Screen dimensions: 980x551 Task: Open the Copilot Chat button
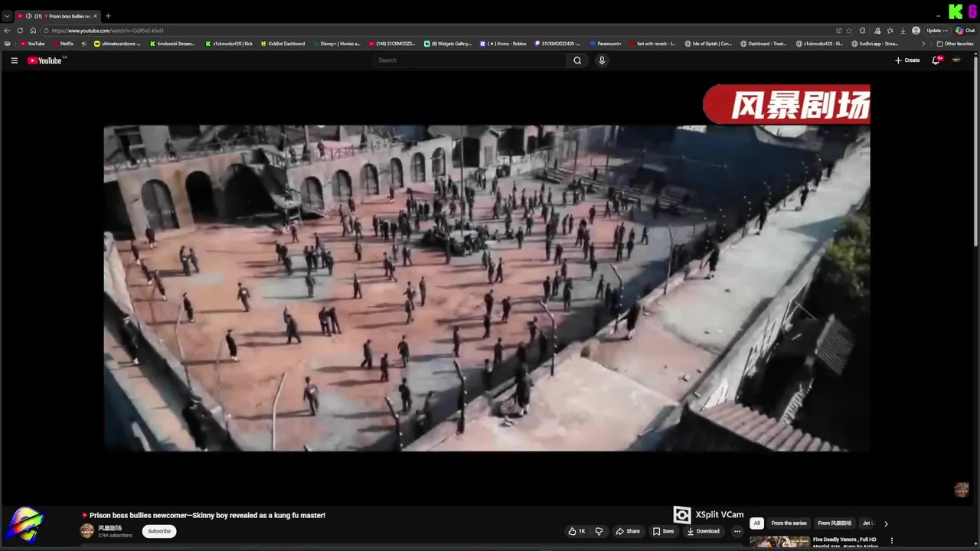click(x=965, y=31)
